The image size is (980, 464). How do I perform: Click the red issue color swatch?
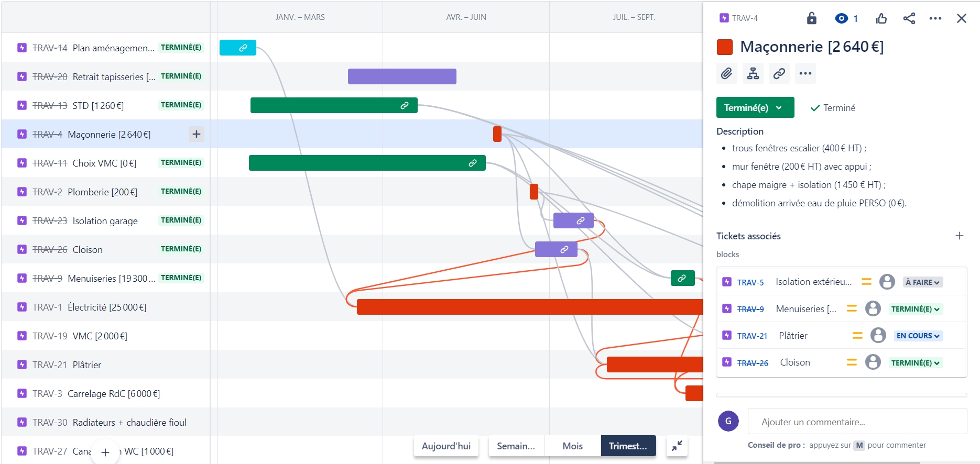point(725,47)
